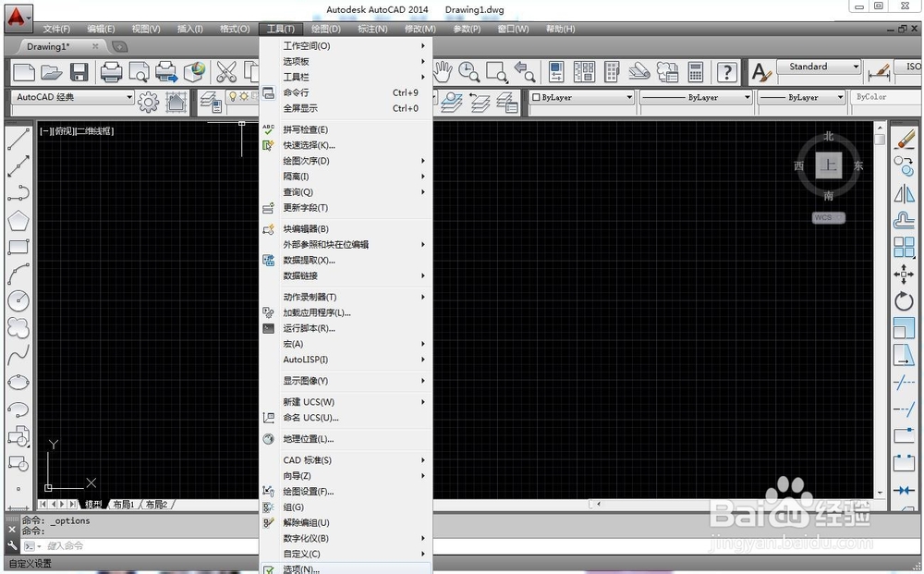Select the Circle draw tool

pos(18,300)
